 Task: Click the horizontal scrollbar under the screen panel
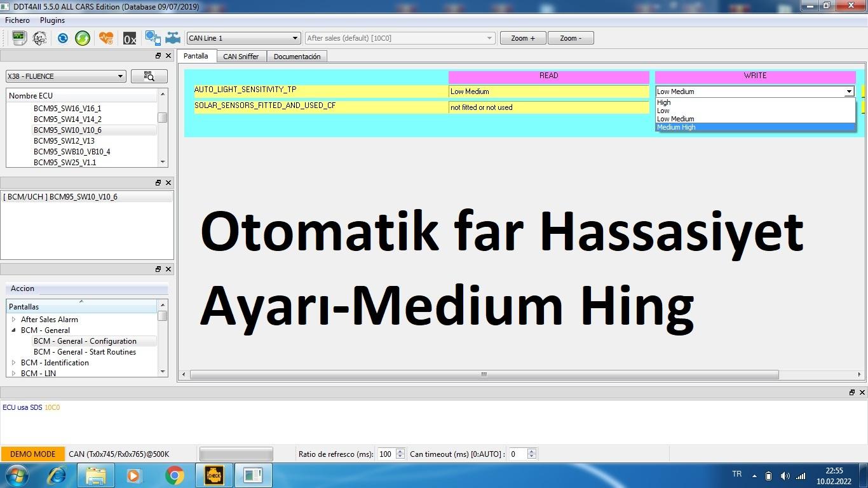click(x=484, y=374)
